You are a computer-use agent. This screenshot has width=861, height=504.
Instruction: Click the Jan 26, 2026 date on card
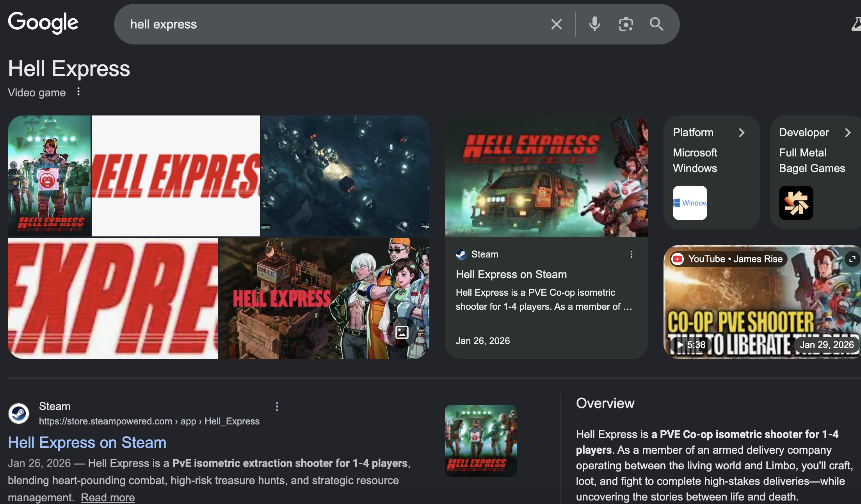pyautogui.click(x=483, y=341)
